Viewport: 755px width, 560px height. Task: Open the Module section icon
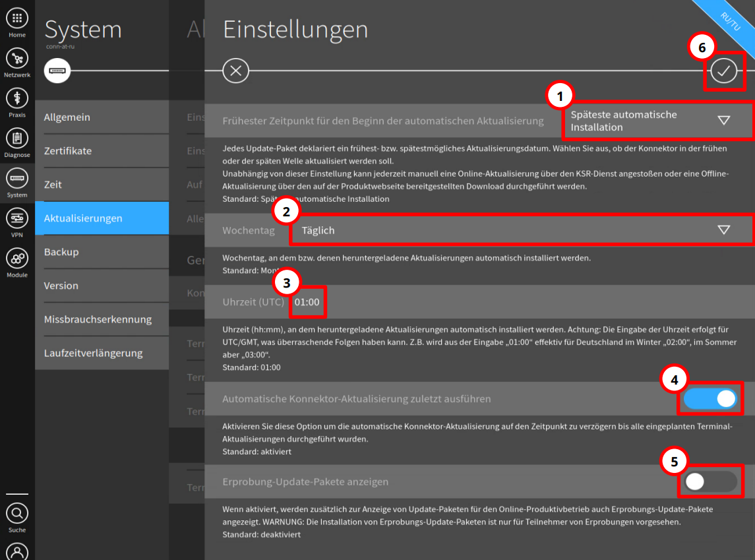(x=17, y=259)
